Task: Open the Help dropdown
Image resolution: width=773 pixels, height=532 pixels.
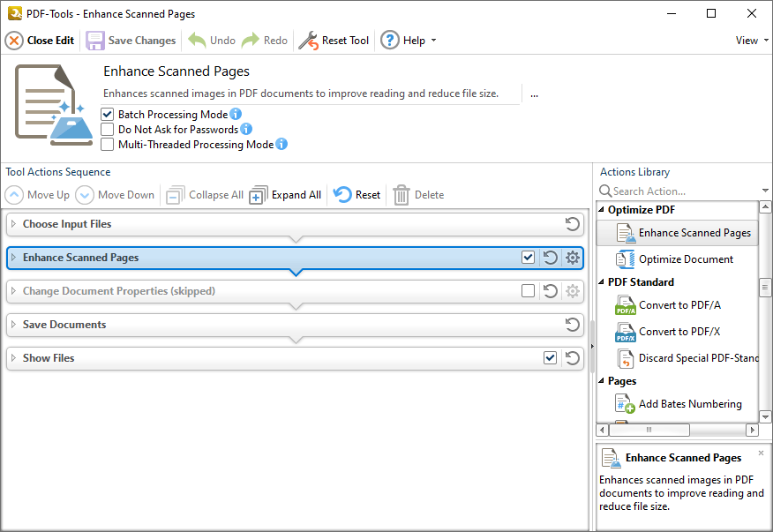Action: [409, 40]
